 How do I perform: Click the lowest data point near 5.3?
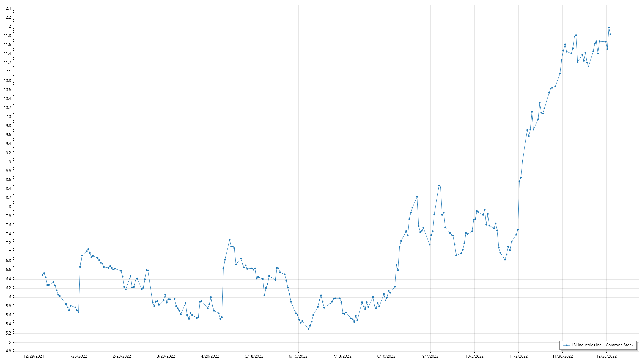pos(308,329)
